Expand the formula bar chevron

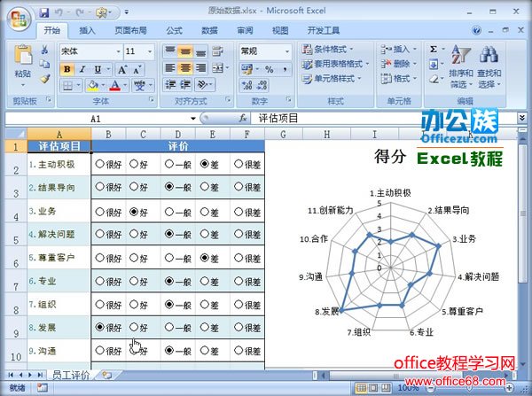[522, 118]
